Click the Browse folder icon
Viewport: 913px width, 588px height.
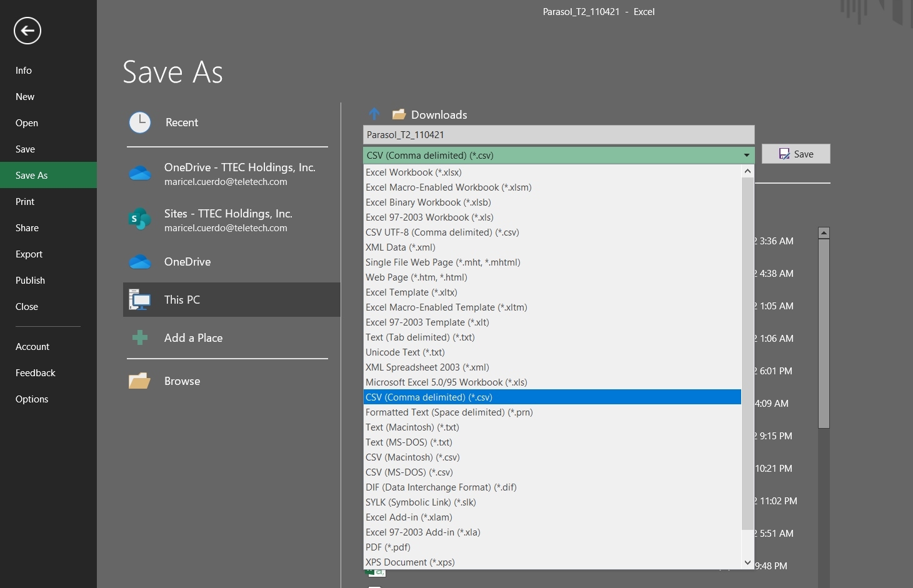click(139, 381)
